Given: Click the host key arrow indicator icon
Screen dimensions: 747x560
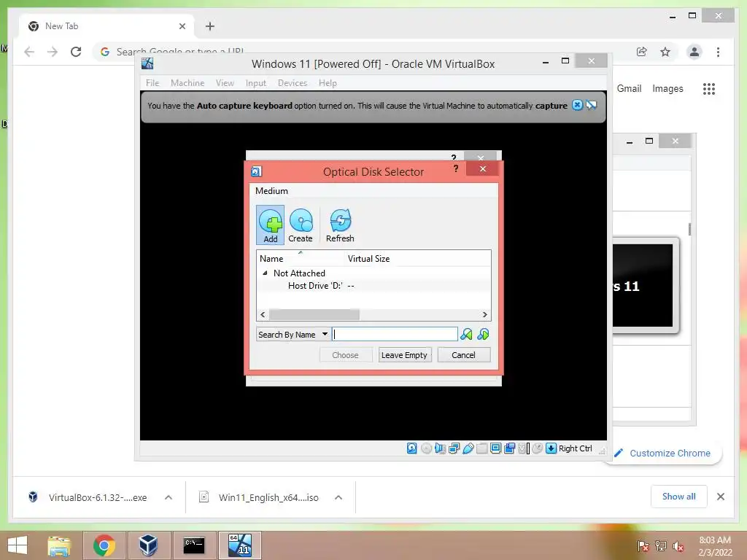Looking at the screenshot, I should 551,448.
